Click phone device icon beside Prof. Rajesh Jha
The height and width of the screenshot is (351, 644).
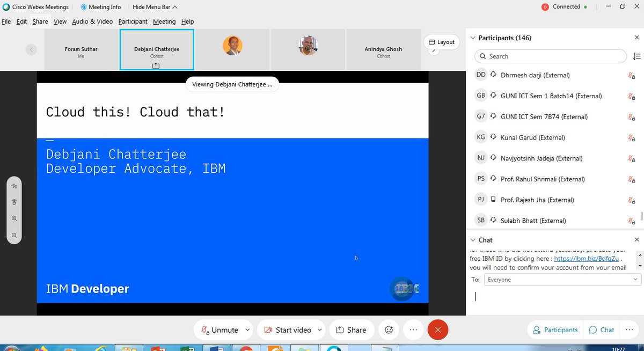click(493, 200)
